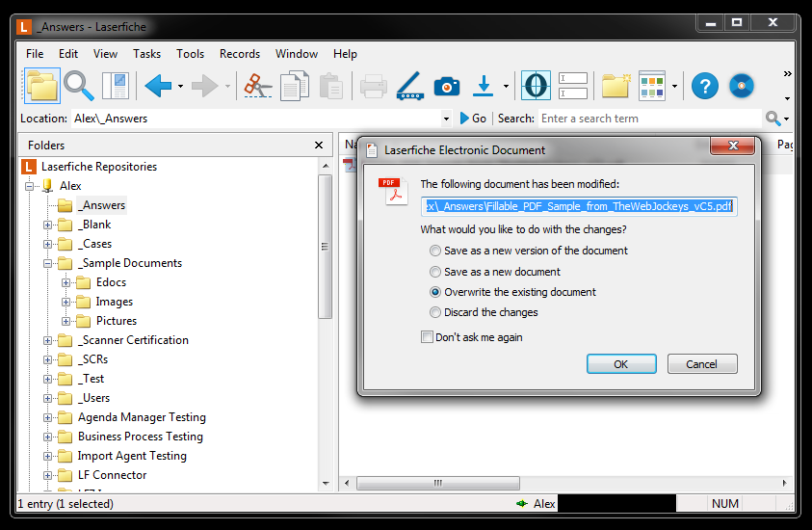Open the View menu

tap(105, 54)
